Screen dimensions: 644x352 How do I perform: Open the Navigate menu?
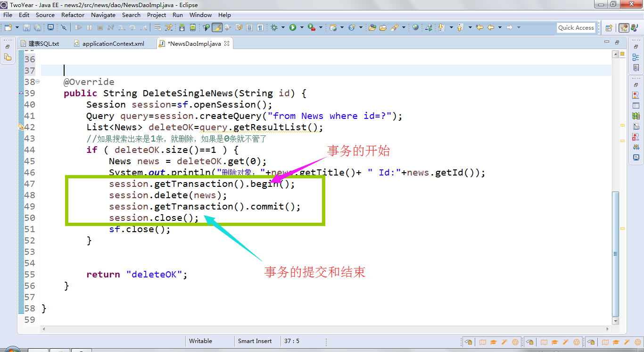point(103,15)
